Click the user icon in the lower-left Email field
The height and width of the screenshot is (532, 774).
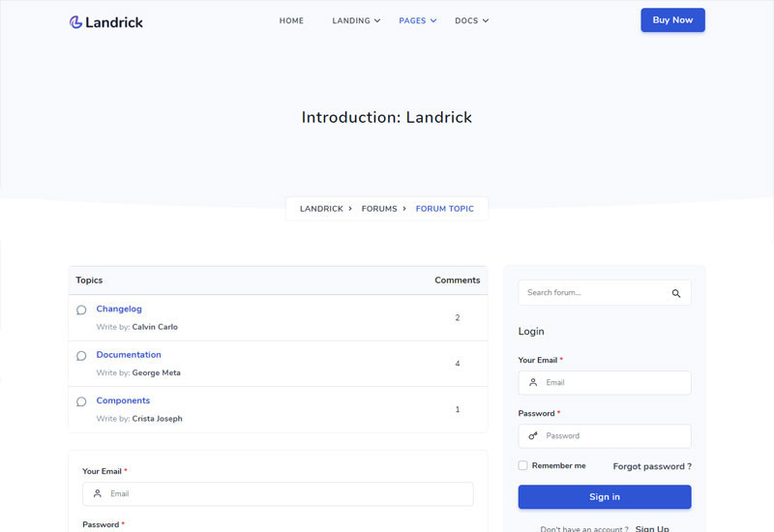(x=98, y=493)
